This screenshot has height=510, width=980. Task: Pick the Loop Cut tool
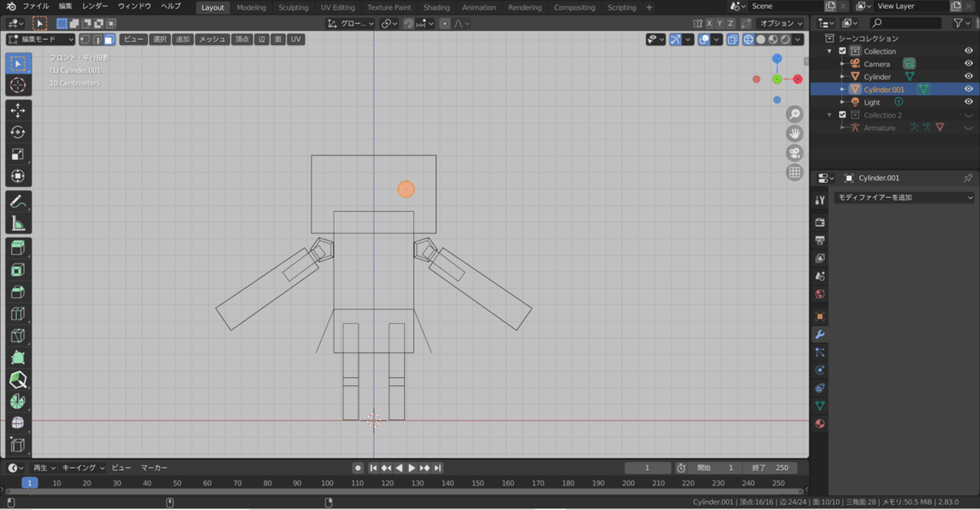click(x=18, y=313)
